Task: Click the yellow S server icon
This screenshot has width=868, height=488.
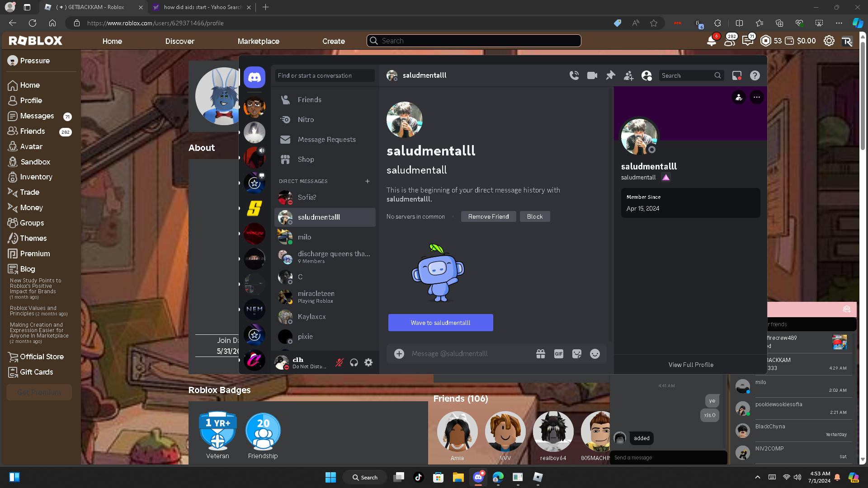Action: click(255, 208)
